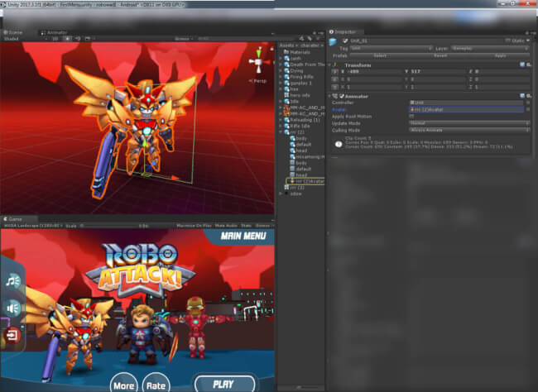Image resolution: width=538 pixels, height=392 pixels.
Task: Enable the Apply Root Motion checkbox
Action: [412, 116]
